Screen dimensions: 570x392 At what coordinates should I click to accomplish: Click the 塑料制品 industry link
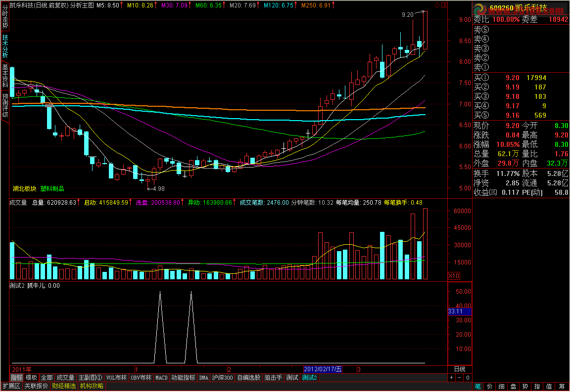pyautogui.click(x=52, y=189)
